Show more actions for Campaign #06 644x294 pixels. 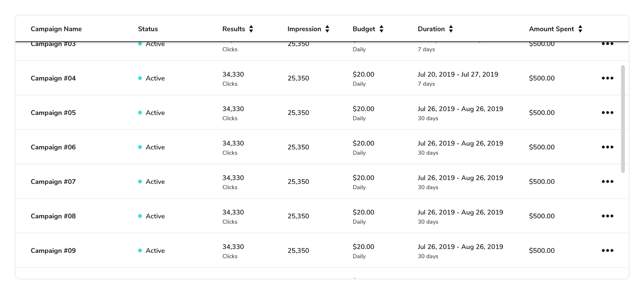pos(607,147)
